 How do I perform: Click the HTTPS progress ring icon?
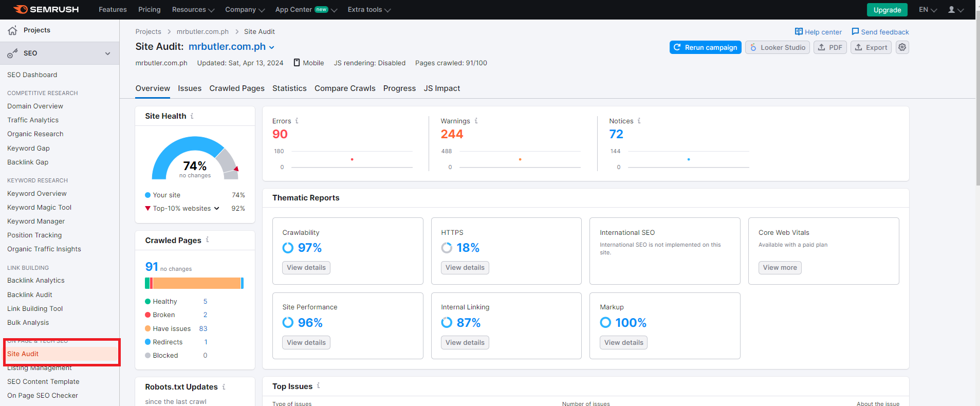coord(447,248)
